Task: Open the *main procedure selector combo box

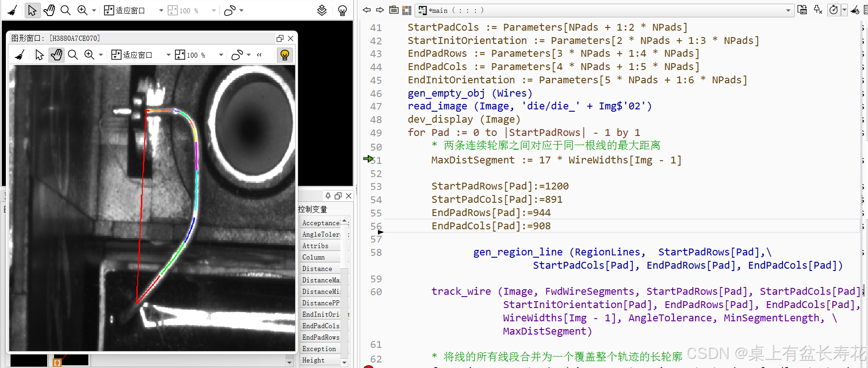Action: pyautogui.click(x=604, y=10)
